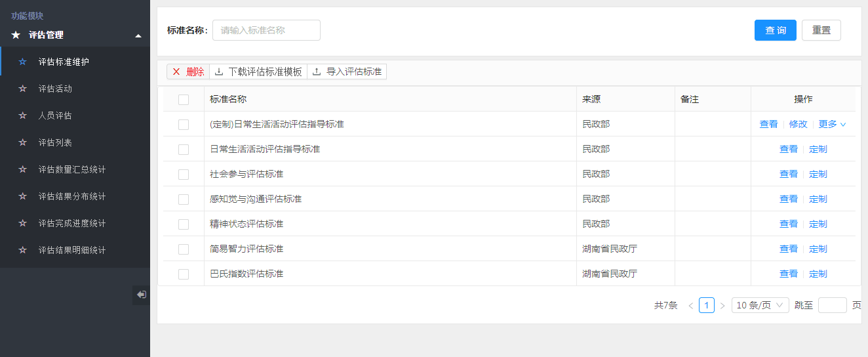
Task: Focus the 标准名称 search input field
Action: 266,30
